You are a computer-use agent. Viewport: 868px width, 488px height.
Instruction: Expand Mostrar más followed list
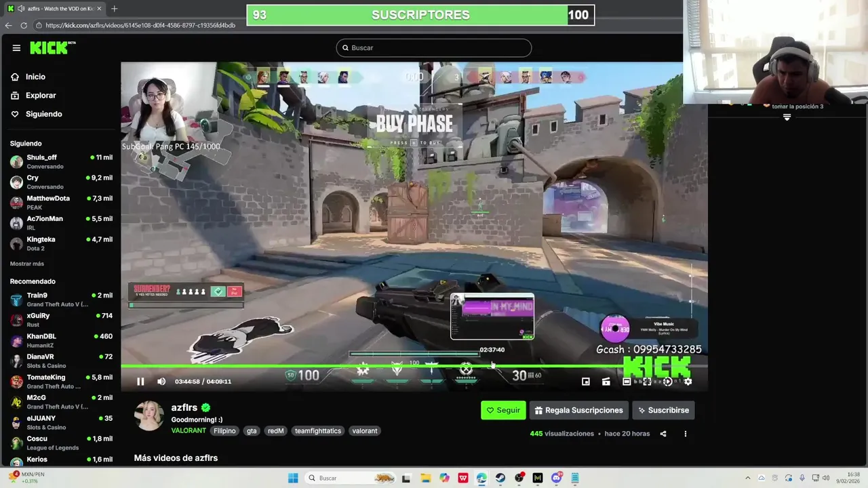tap(27, 264)
